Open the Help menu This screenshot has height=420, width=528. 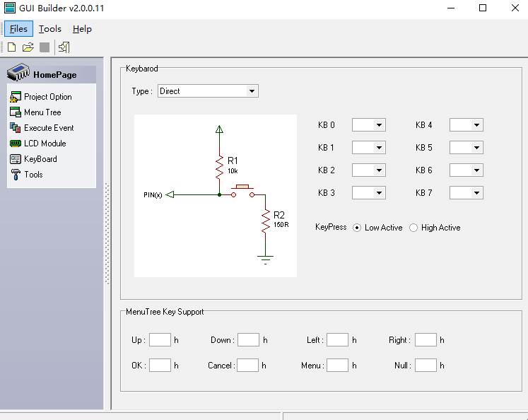[x=82, y=28]
